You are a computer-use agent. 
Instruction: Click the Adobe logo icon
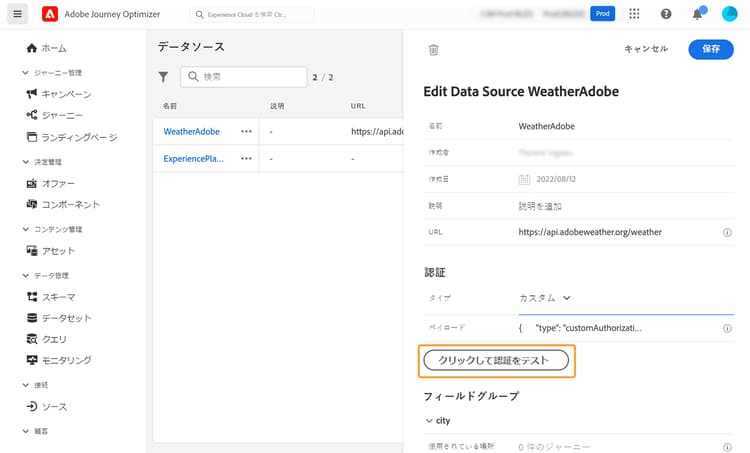tap(50, 14)
